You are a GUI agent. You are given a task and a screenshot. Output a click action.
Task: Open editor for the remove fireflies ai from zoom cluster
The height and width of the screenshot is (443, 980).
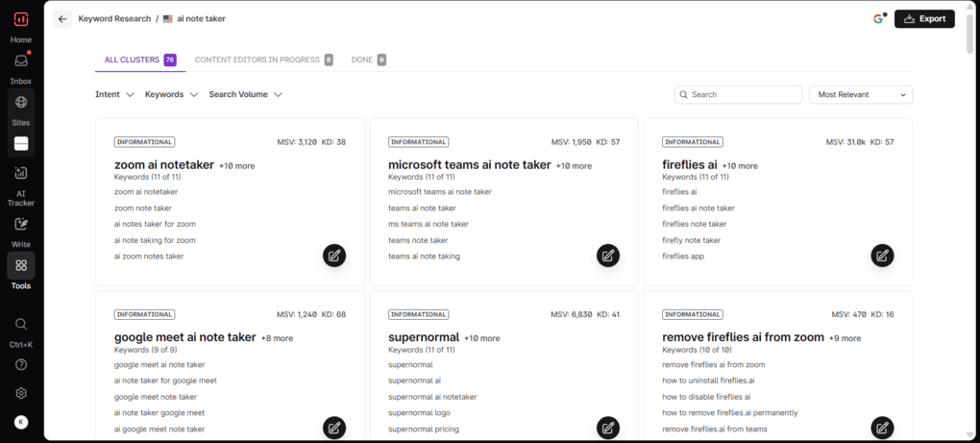pyautogui.click(x=882, y=428)
